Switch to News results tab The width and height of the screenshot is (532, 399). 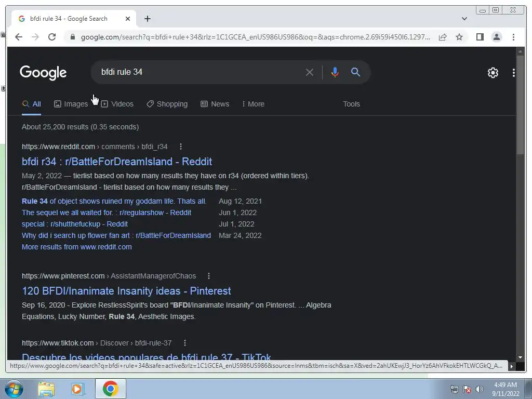[x=215, y=104]
